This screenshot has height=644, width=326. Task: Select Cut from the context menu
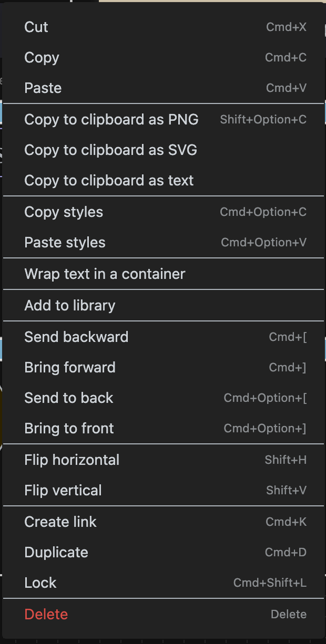37,27
